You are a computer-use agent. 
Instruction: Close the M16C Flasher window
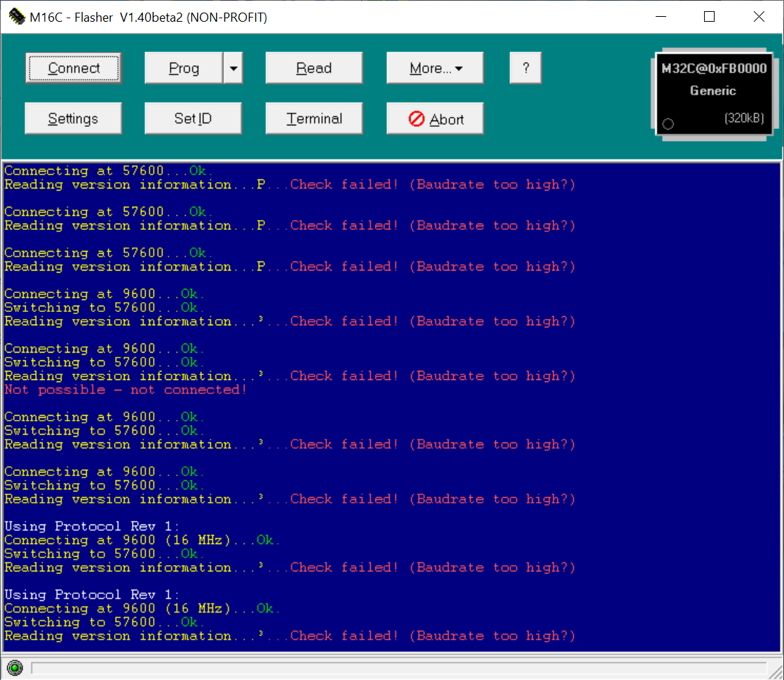pyautogui.click(x=759, y=17)
